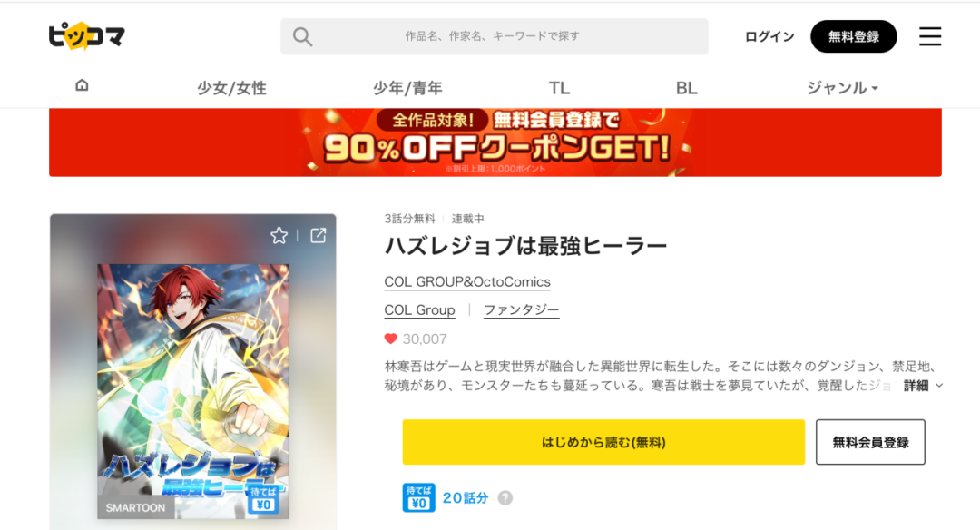Open the question mark help icon
The height and width of the screenshot is (530, 980).
point(505,498)
